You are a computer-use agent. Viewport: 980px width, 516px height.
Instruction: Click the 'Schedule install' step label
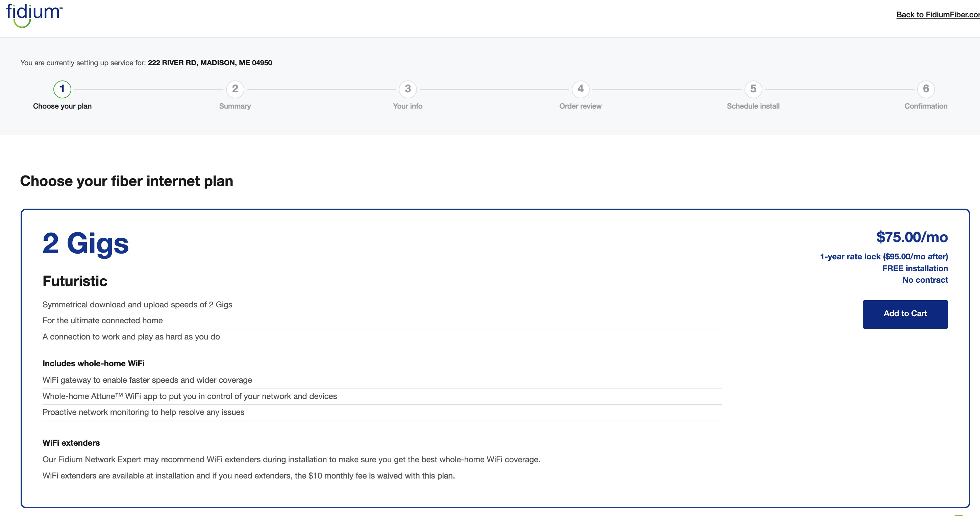tap(753, 106)
